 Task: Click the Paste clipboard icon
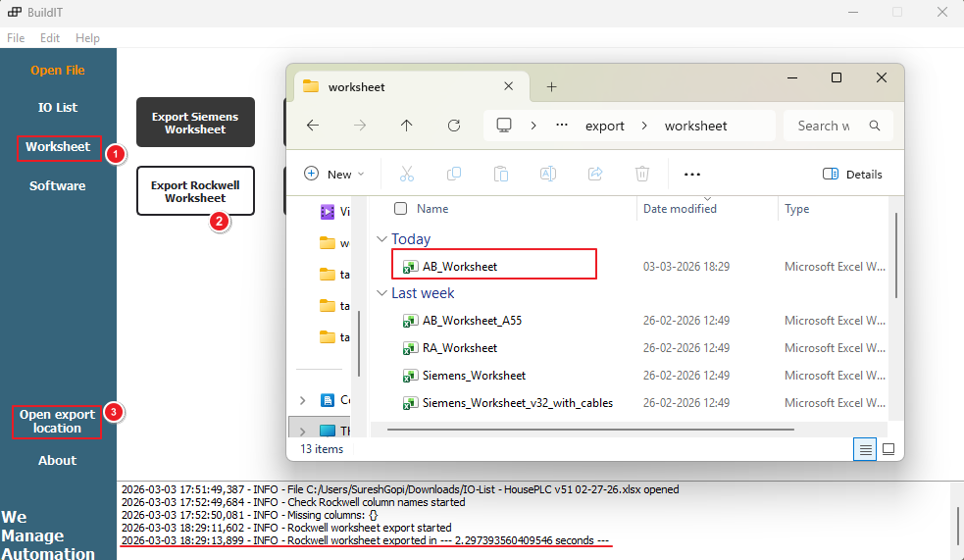click(501, 174)
